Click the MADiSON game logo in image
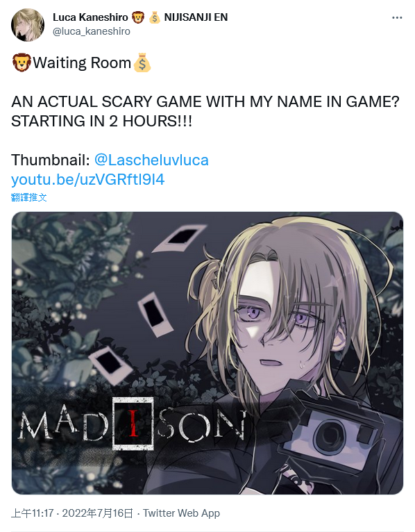 (133, 425)
